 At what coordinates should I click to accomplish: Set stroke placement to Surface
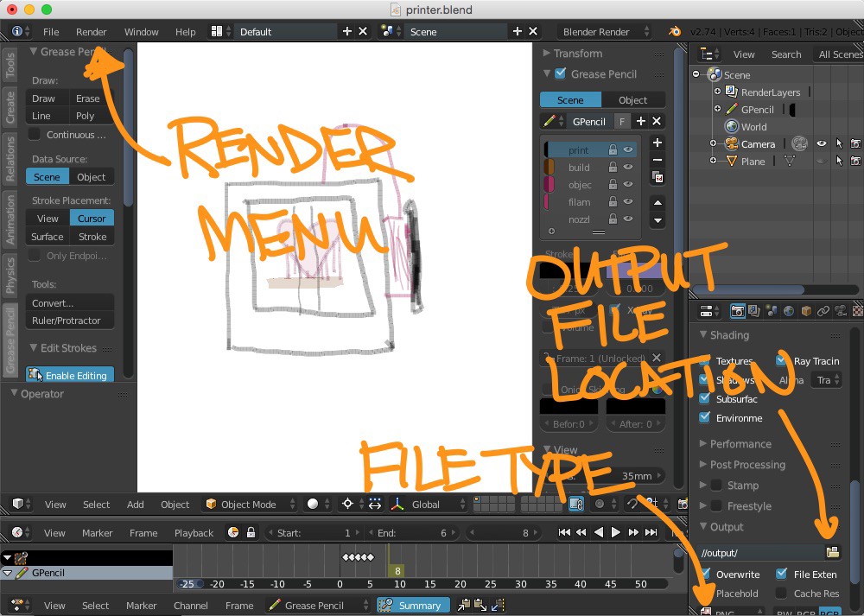click(48, 237)
